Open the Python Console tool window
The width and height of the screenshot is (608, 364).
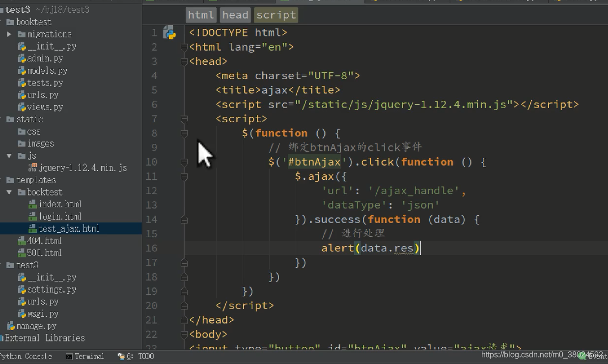click(26, 357)
